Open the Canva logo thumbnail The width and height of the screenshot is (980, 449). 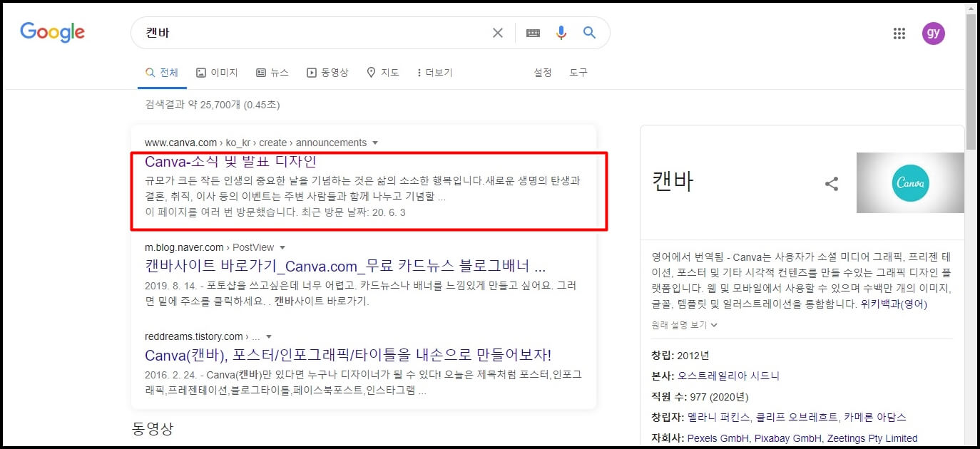click(910, 183)
